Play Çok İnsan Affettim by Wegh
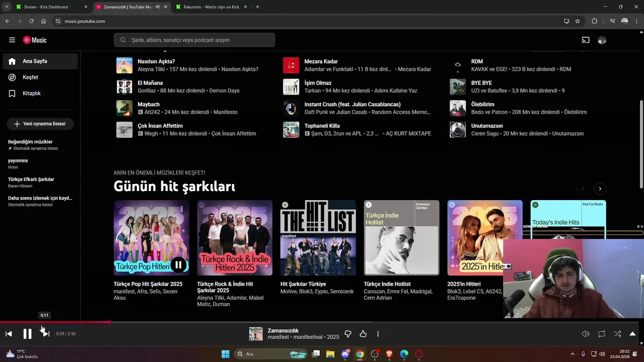This screenshot has height=362, width=644. coord(124,130)
